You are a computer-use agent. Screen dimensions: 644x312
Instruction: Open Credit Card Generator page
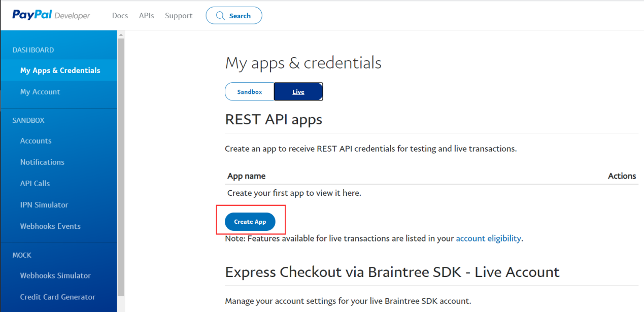(59, 297)
